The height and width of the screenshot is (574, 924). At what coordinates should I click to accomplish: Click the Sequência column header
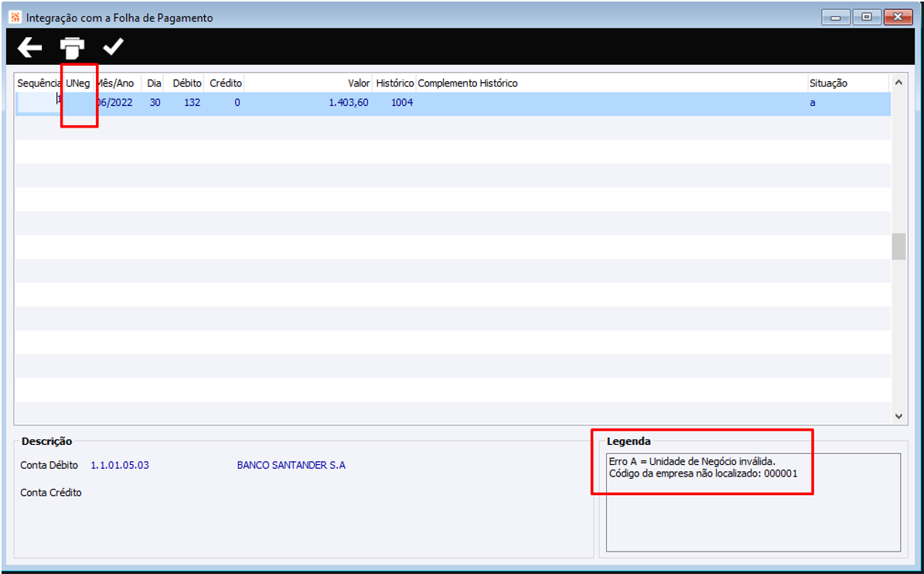tap(39, 83)
